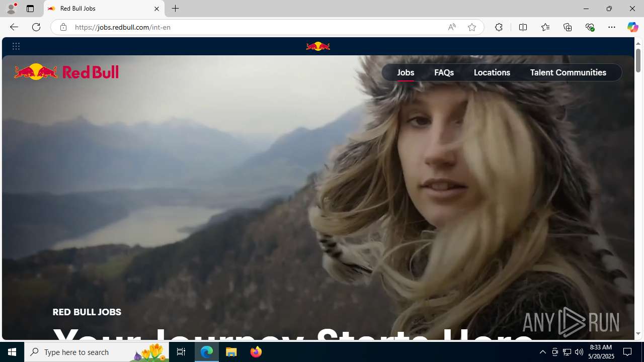
Task: Go back to the previous page
Action: 14,27
